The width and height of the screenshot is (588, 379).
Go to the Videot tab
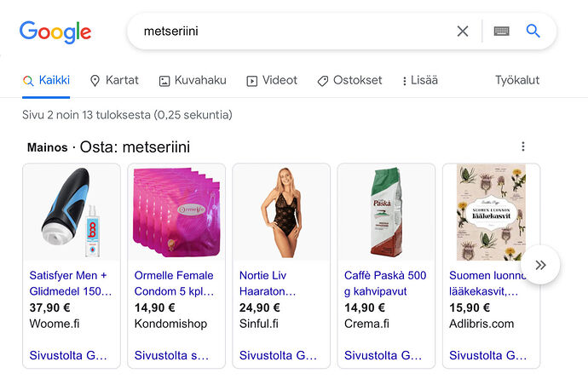tap(272, 80)
